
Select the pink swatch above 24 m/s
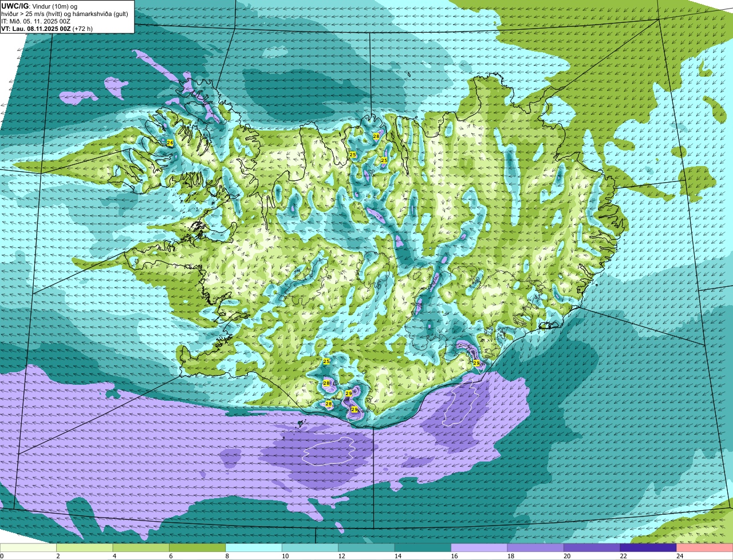tap(705, 547)
